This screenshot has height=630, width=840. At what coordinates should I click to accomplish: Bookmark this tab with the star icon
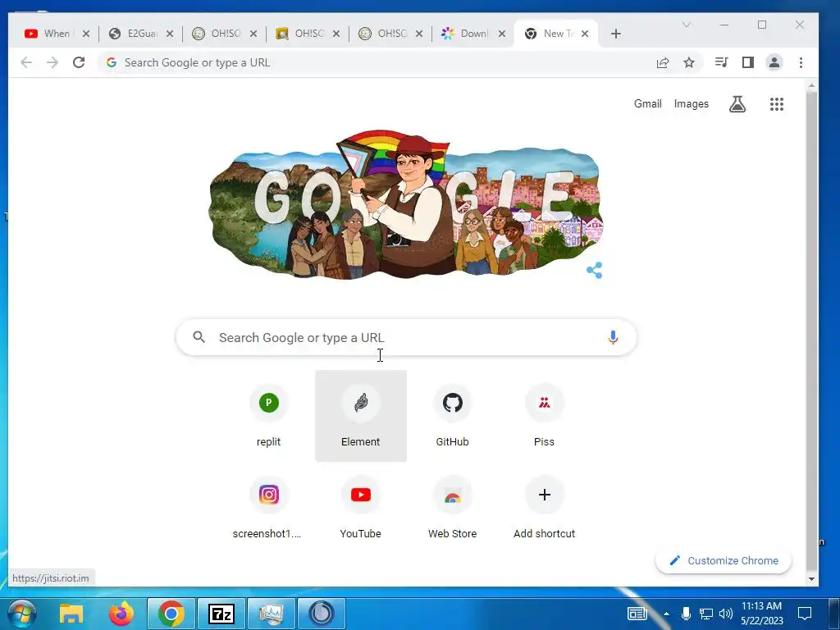click(x=689, y=62)
